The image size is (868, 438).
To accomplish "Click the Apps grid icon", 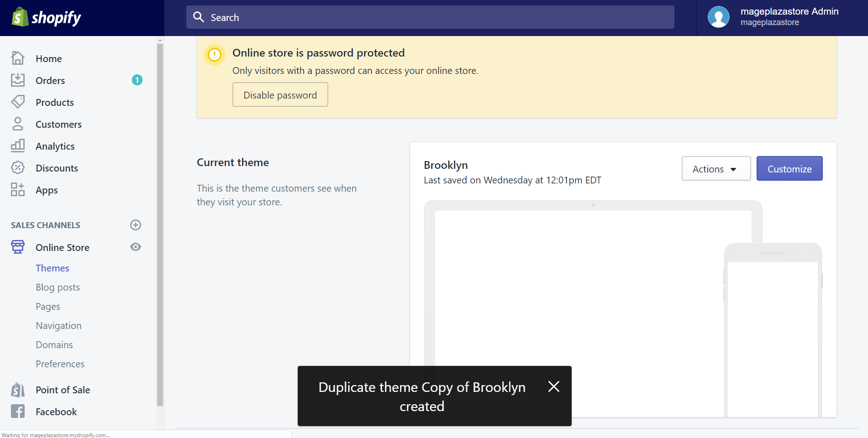I will (18, 189).
